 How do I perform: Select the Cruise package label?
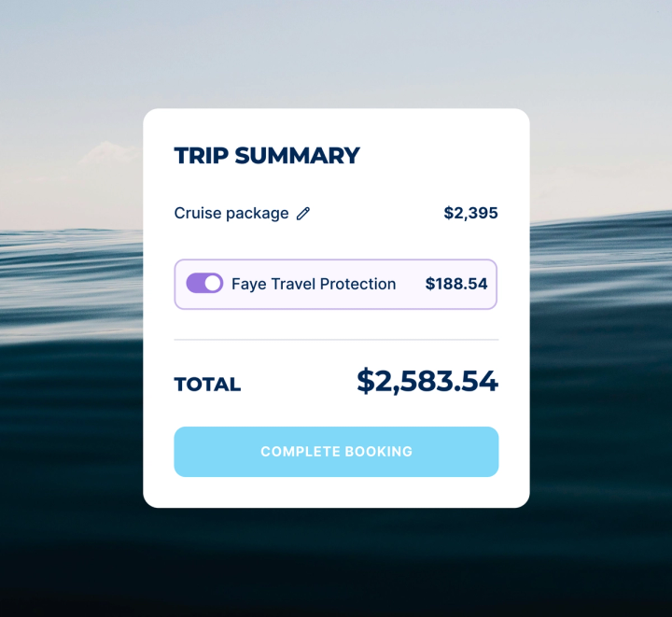(231, 214)
